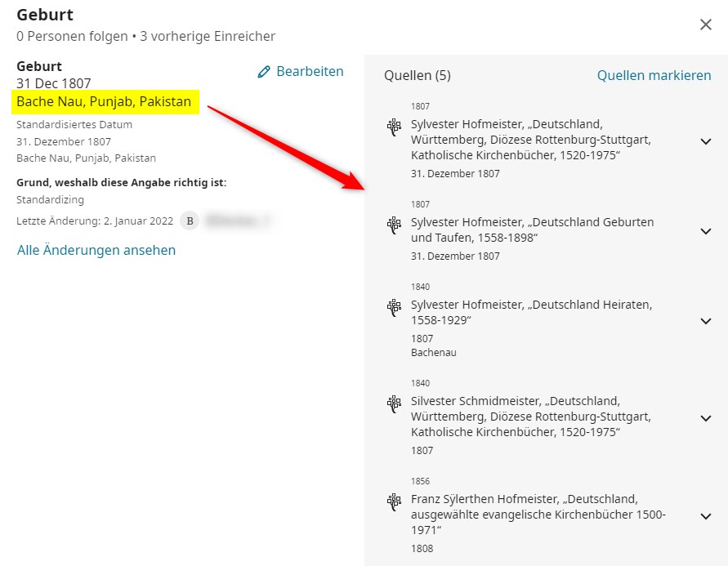This screenshot has width=728, height=566.
Task: Click tree icon of first 1807 Kirchenbücher source
Action: 394,126
